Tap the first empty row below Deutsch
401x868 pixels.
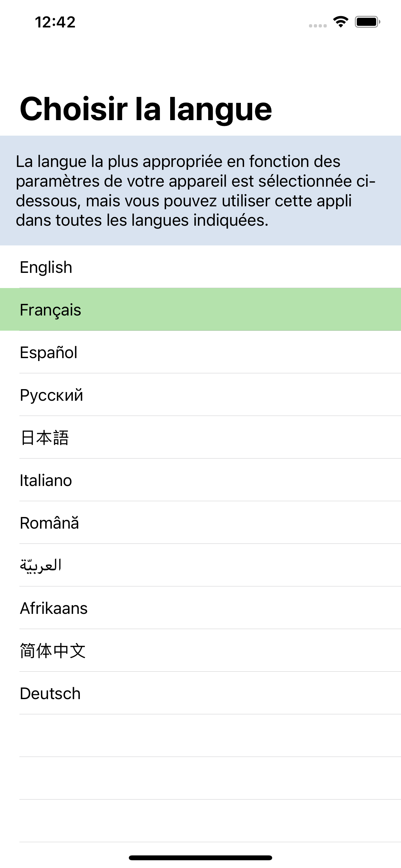pos(200,736)
